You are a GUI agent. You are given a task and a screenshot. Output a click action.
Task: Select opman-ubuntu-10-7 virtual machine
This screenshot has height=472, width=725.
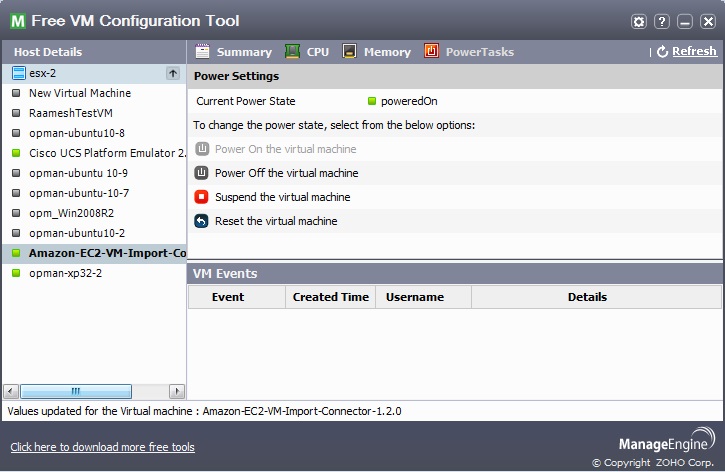pyautogui.click(x=79, y=193)
